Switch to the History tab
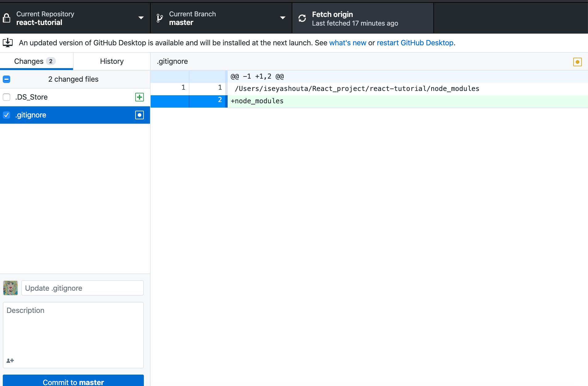 [x=112, y=61]
